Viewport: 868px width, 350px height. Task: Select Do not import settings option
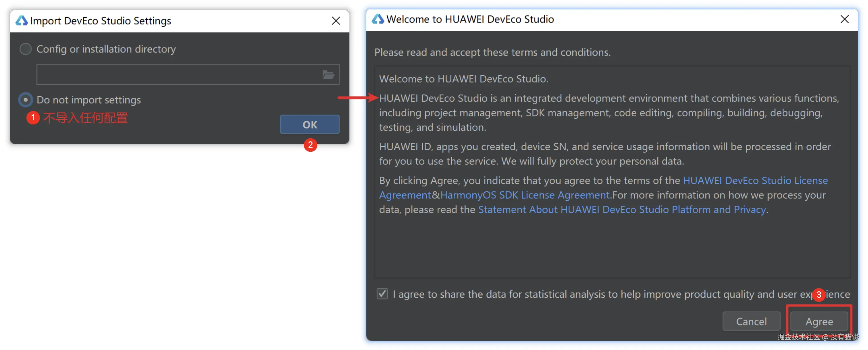click(26, 100)
